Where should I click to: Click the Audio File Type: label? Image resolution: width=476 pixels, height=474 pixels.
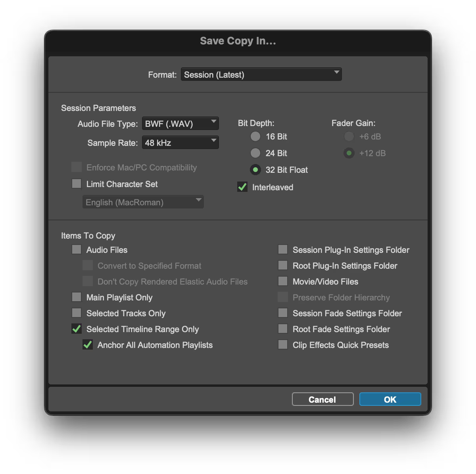click(x=107, y=124)
